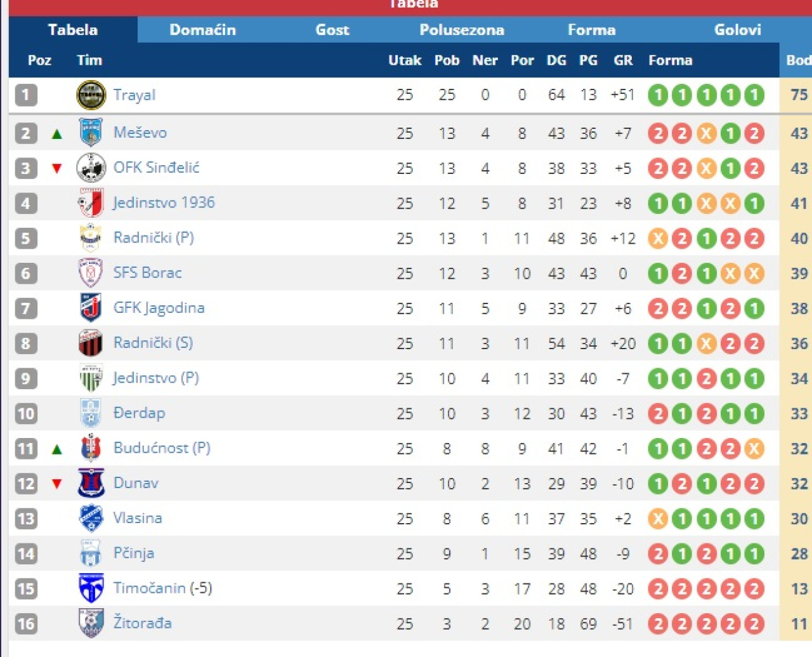Click the Trayal club crest icon
This screenshot has width=812, height=657.
click(x=91, y=95)
